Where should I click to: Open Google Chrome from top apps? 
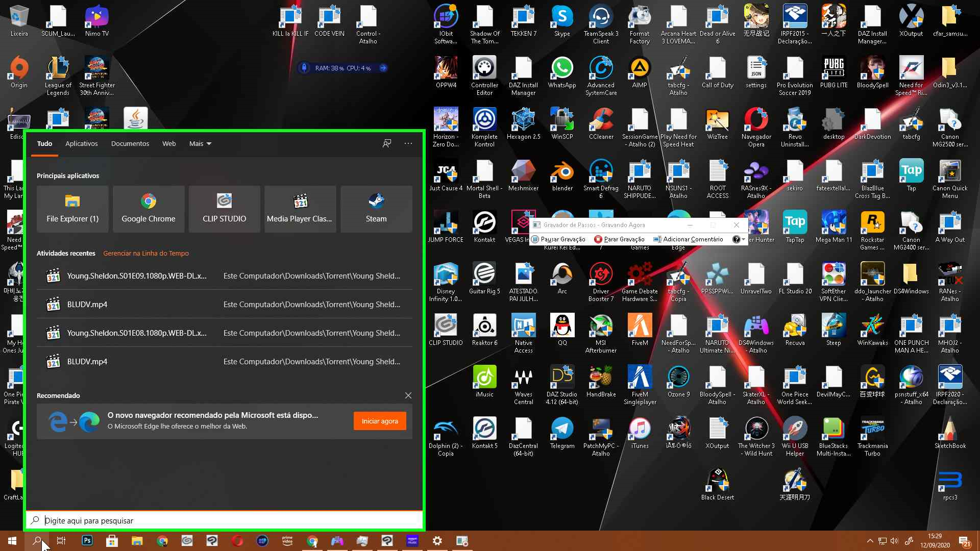(149, 209)
